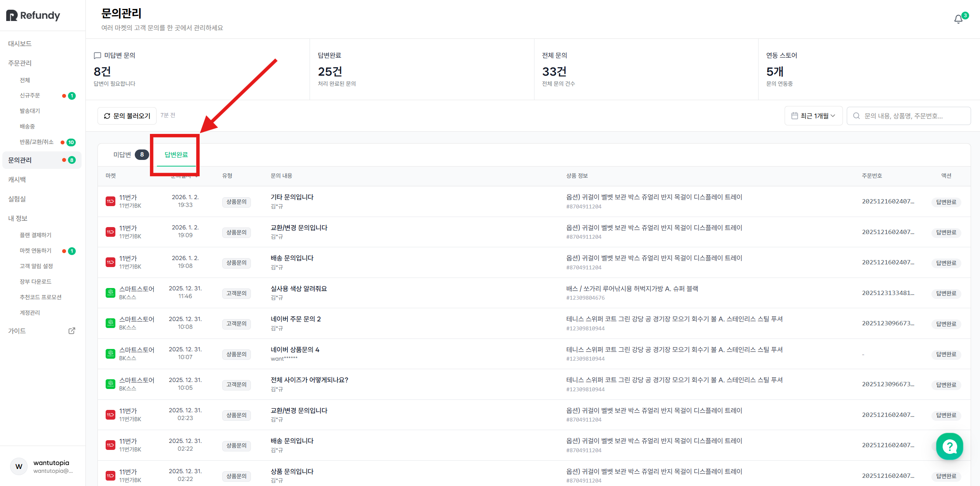Go to 마켓 연동하기 in the sidebar

(35, 251)
